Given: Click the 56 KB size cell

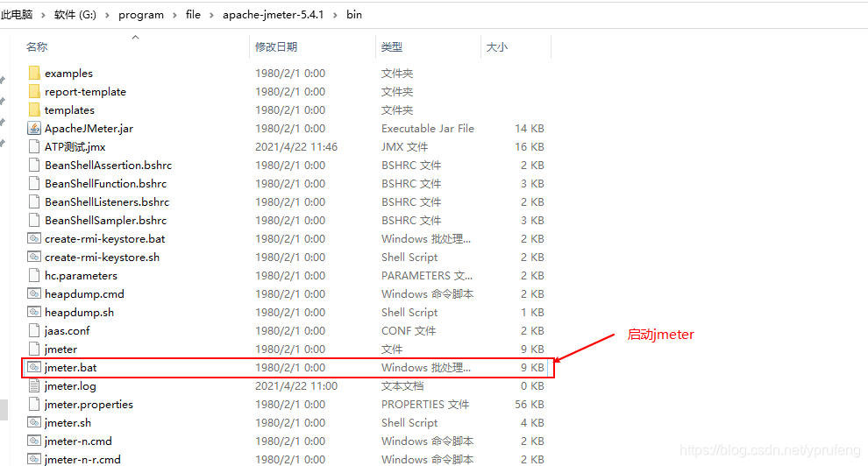Looking at the screenshot, I should click(530, 404).
